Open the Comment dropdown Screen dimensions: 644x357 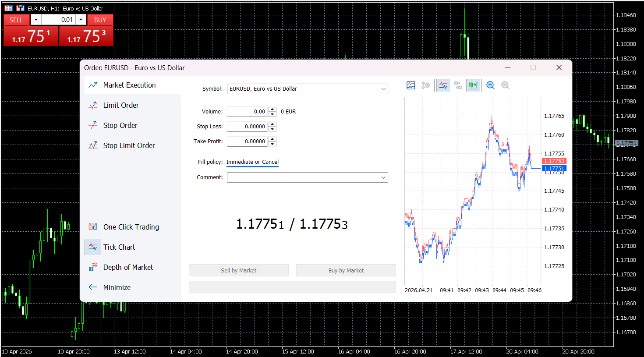[307, 177]
